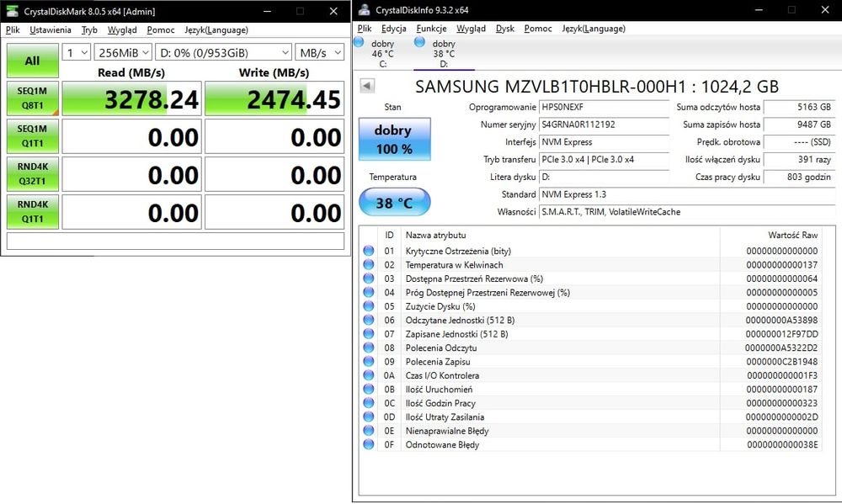Viewport: 842px width, 504px height.
Task: Open Dysk menu in CrystalDiskInfo
Action: click(504, 29)
